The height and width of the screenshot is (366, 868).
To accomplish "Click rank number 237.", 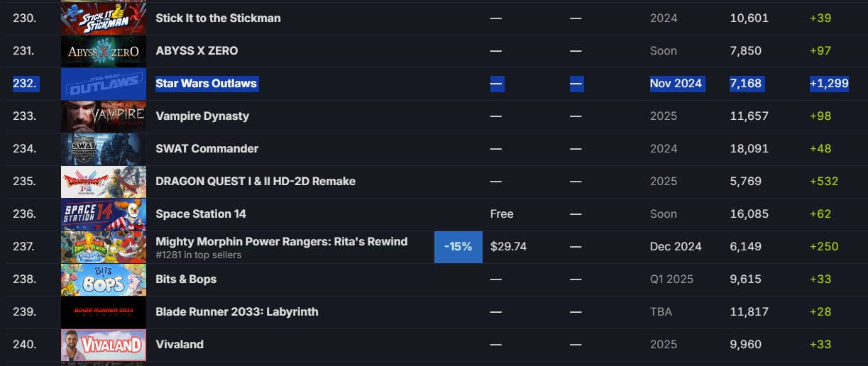I will [25, 247].
